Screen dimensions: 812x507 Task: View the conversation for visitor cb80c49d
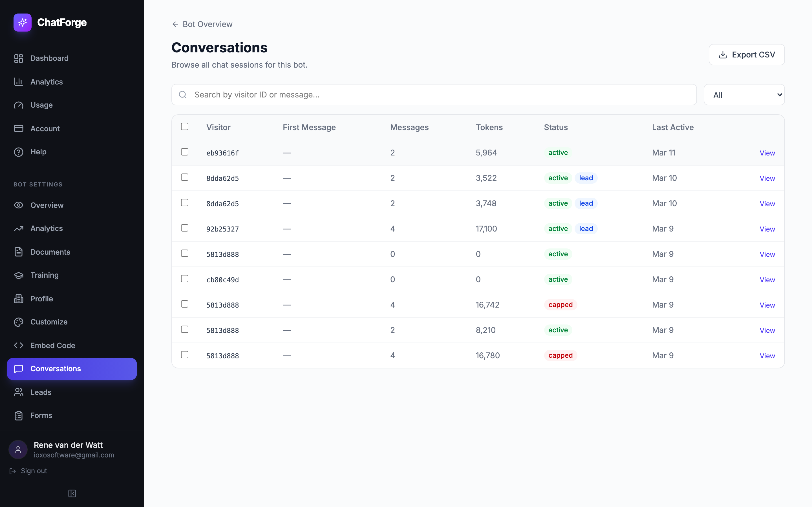tap(767, 280)
